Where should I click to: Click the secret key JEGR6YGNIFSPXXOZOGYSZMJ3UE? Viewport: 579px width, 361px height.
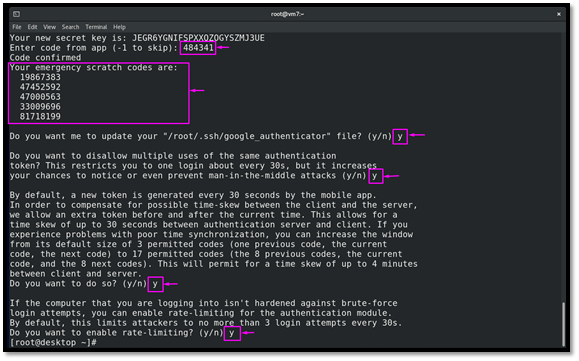(198, 38)
